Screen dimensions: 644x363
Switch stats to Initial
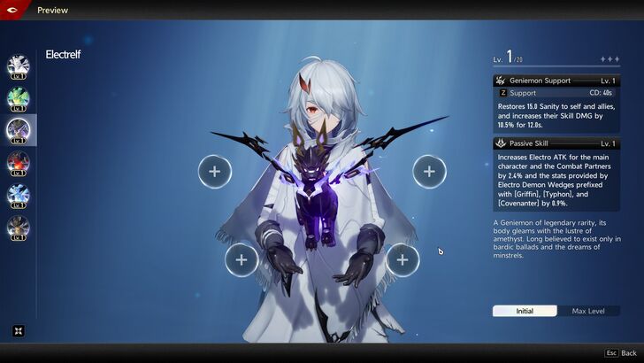(525, 311)
